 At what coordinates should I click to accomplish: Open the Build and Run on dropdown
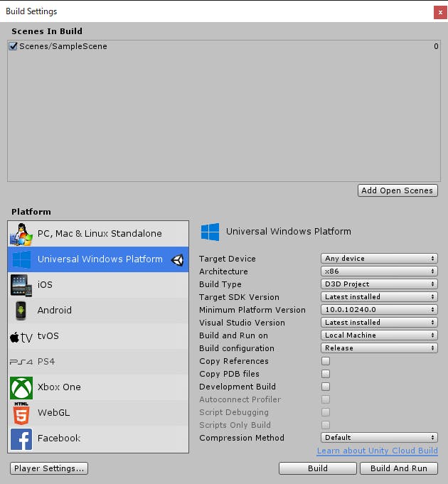click(x=379, y=335)
